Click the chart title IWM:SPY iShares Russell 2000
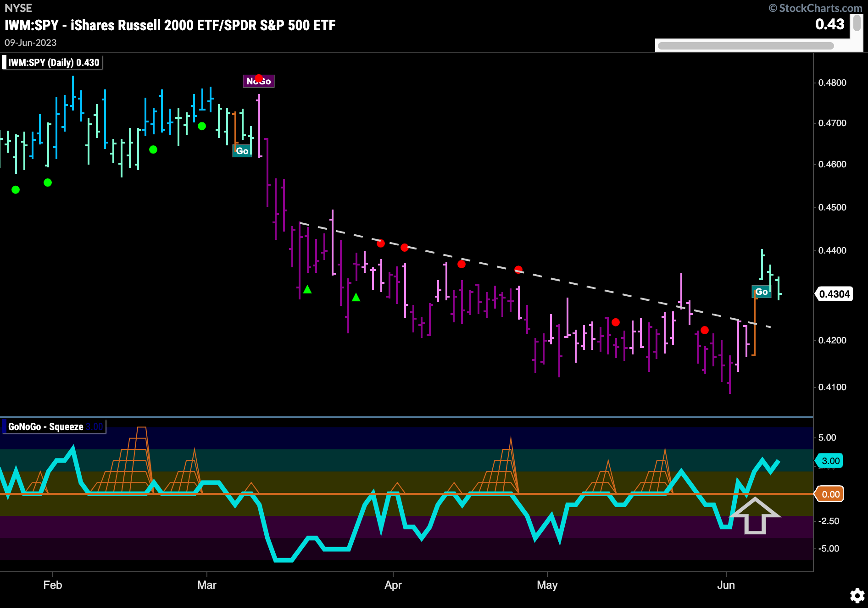 170,25
